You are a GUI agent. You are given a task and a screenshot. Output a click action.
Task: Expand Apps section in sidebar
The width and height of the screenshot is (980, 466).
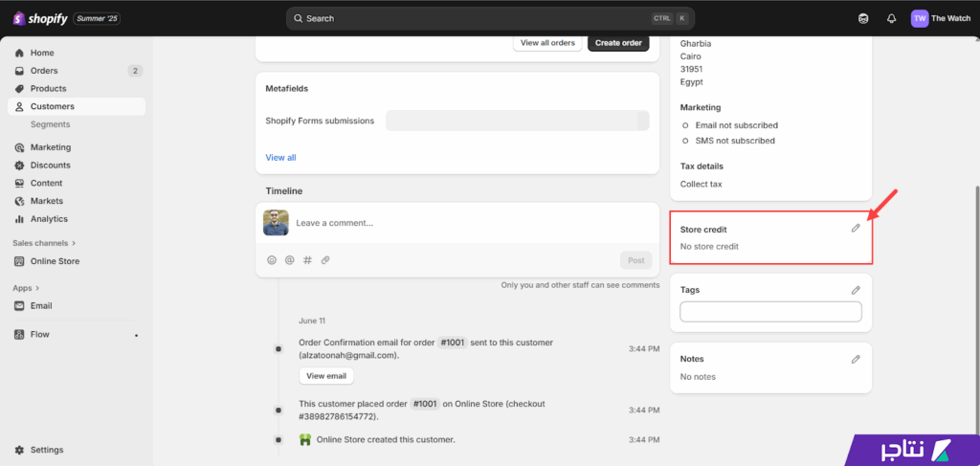point(26,289)
